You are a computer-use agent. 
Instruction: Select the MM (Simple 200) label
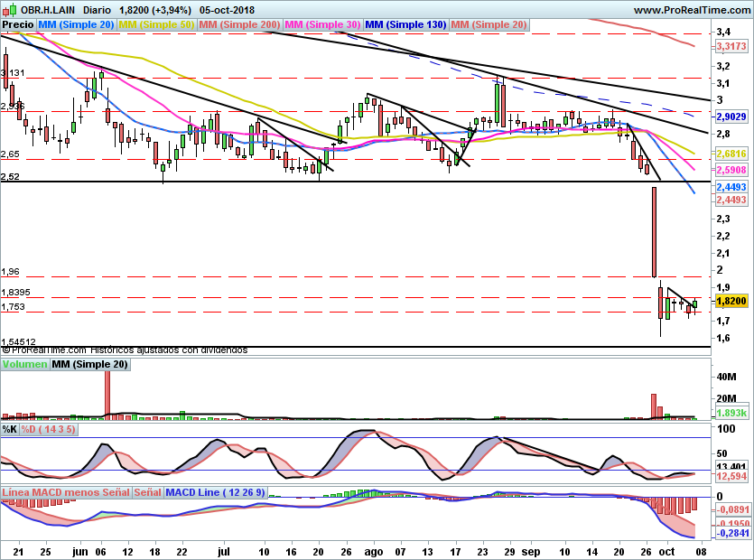tap(239, 24)
